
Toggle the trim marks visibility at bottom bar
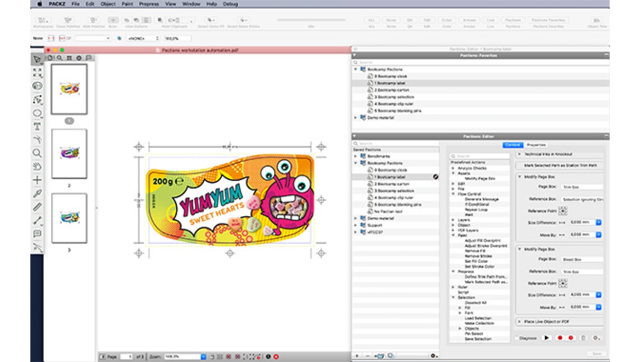(x=227, y=356)
